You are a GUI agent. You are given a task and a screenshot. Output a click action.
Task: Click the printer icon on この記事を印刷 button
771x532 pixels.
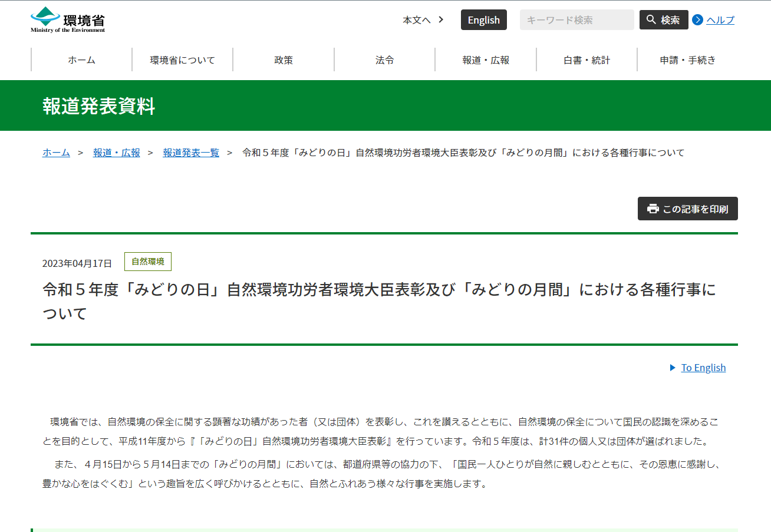pos(653,208)
